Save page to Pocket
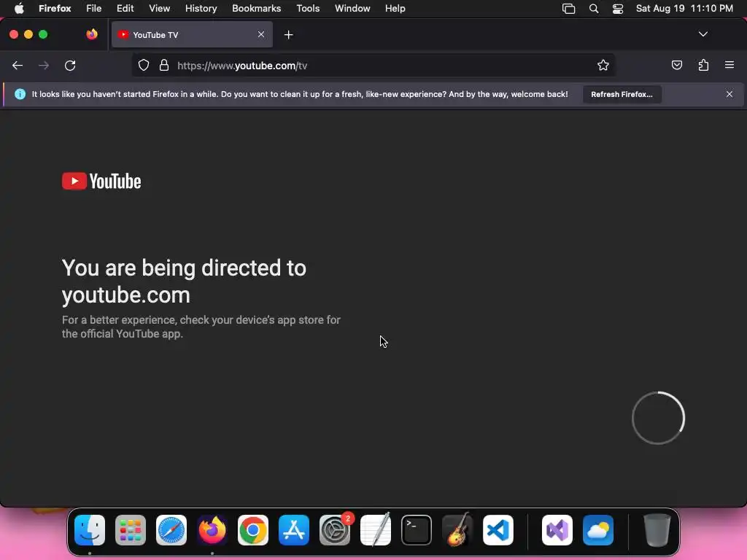Viewport: 747px width, 560px height. (676, 65)
